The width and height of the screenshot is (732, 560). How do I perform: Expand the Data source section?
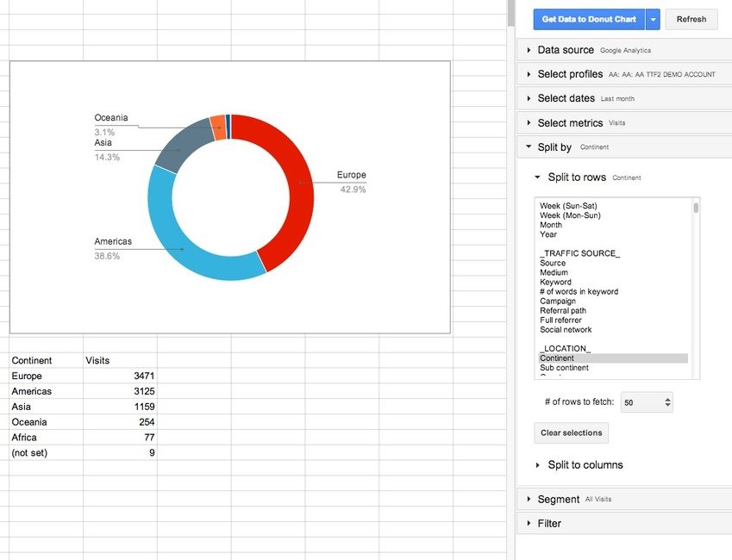point(624,50)
